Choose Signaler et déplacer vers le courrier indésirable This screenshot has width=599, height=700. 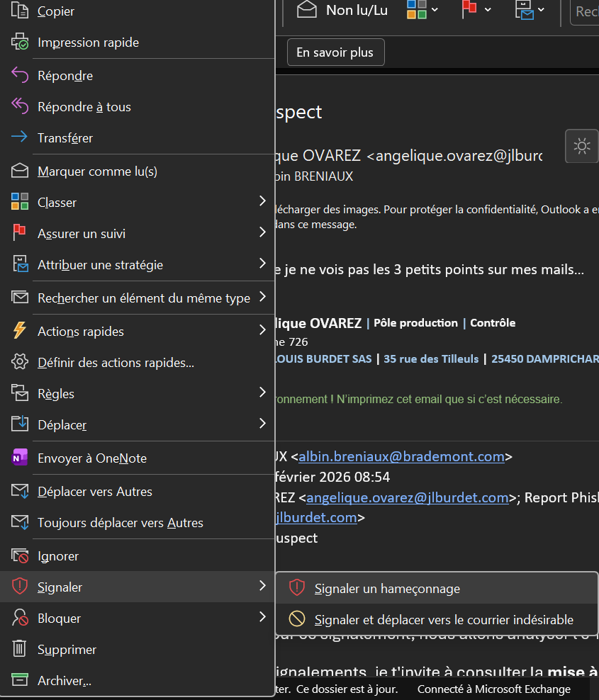pos(437,619)
